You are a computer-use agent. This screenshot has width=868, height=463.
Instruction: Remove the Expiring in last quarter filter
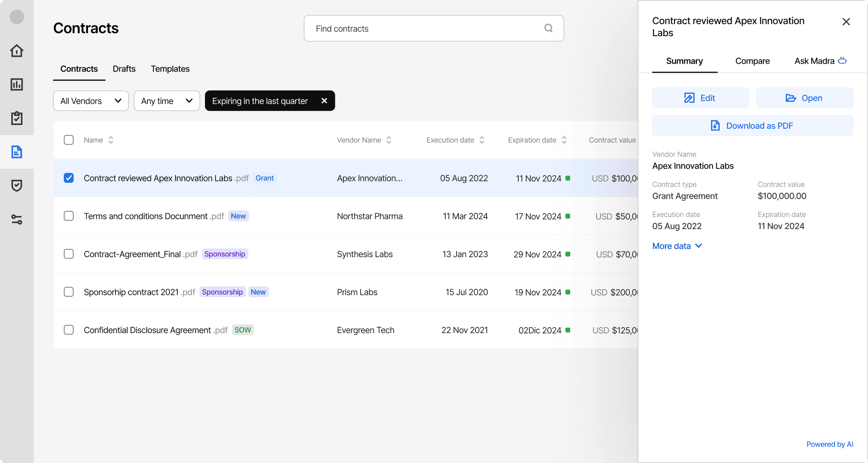(324, 101)
